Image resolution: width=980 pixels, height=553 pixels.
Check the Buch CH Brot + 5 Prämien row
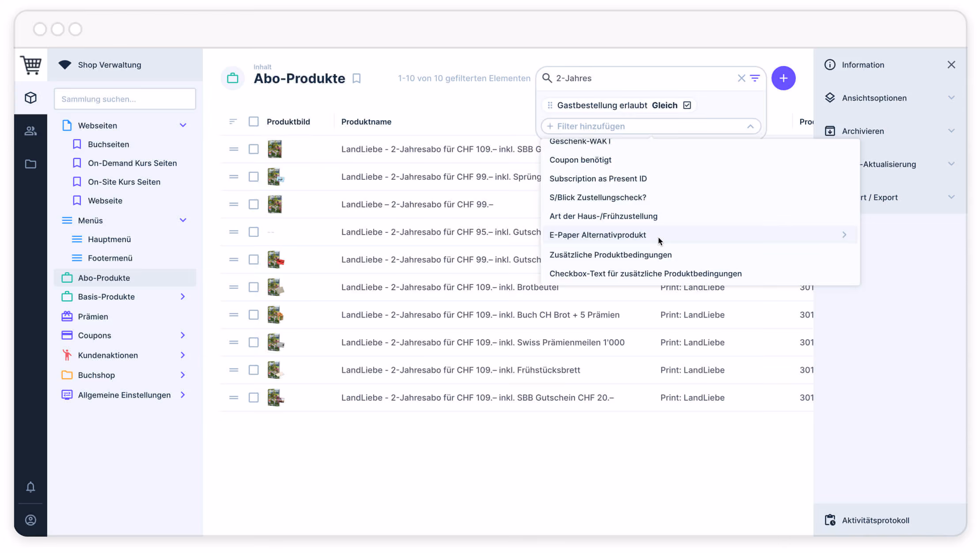pyautogui.click(x=254, y=315)
